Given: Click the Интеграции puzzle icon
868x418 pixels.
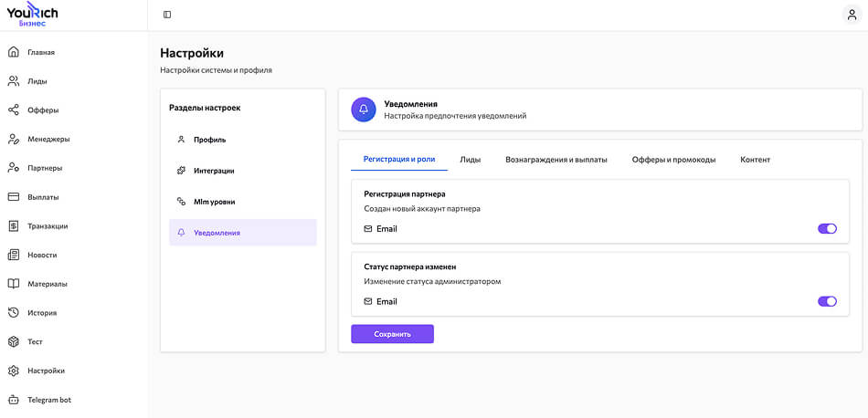Looking at the screenshot, I should tap(181, 171).
